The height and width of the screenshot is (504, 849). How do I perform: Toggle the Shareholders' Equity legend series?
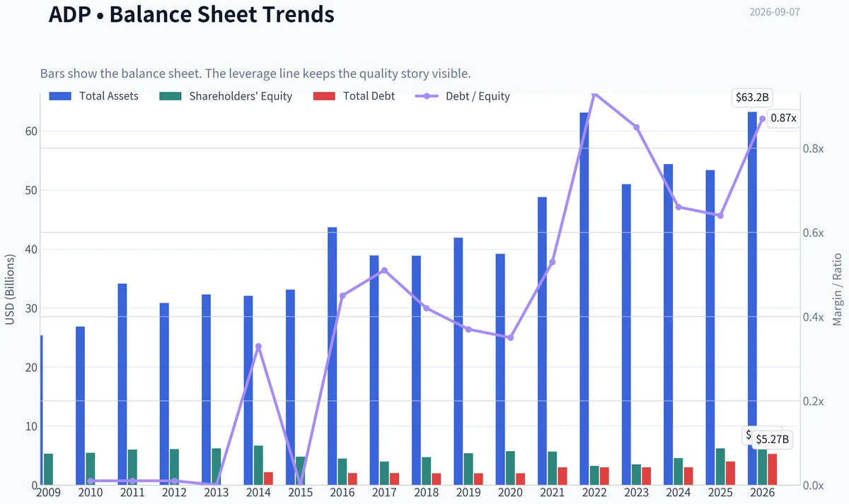[x=226, y=96]
